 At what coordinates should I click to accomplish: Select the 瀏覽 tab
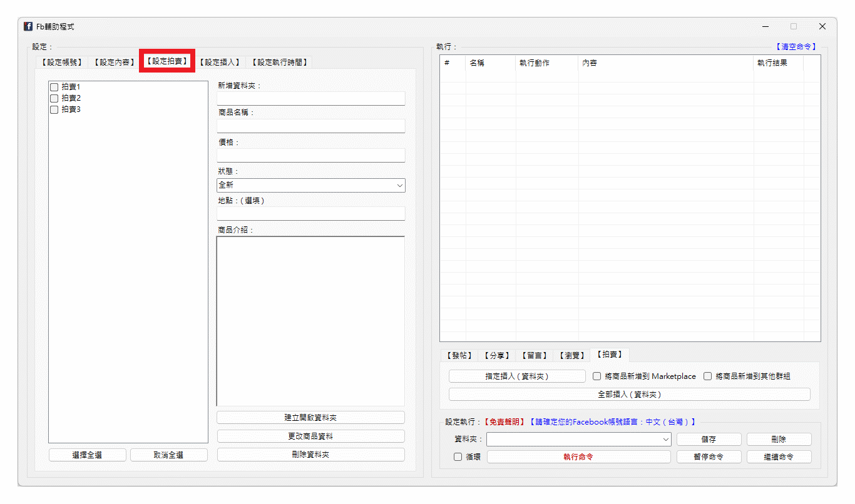click(571, 355)
